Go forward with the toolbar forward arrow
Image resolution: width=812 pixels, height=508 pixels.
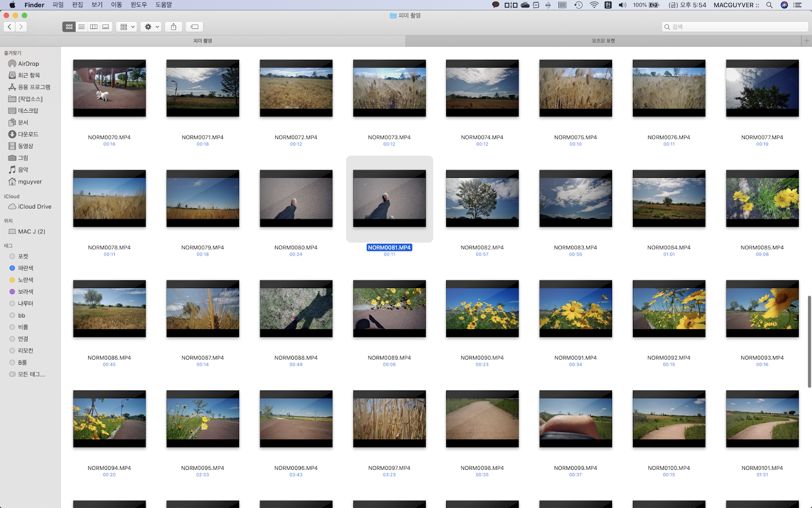[21, 27]
